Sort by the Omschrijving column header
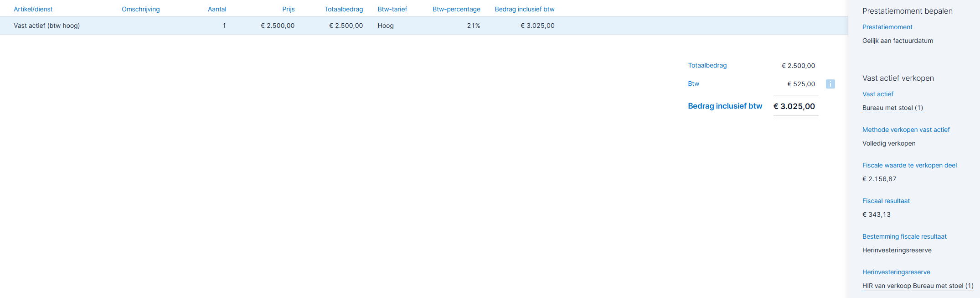This screenshot has height=298, width=980. 140,9
